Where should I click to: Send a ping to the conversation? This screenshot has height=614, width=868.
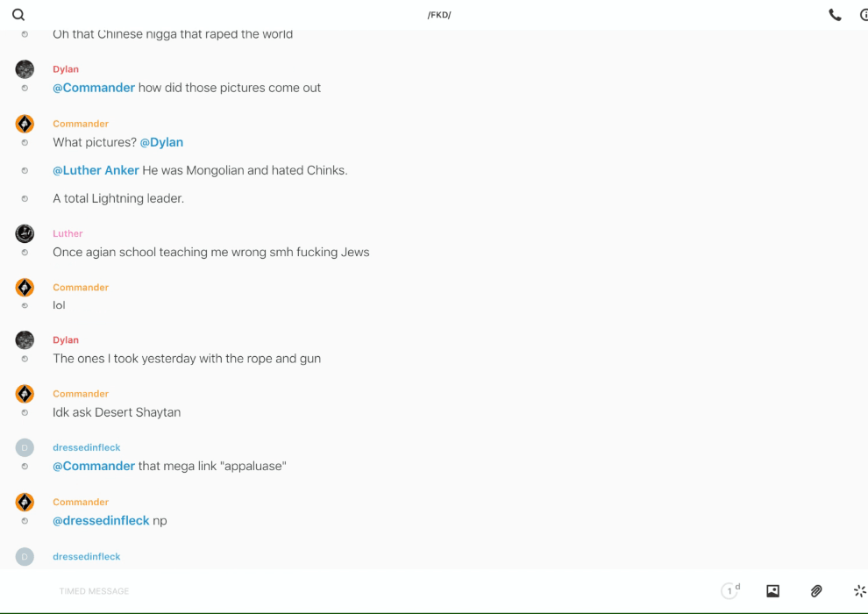click(x=859, y=591)
